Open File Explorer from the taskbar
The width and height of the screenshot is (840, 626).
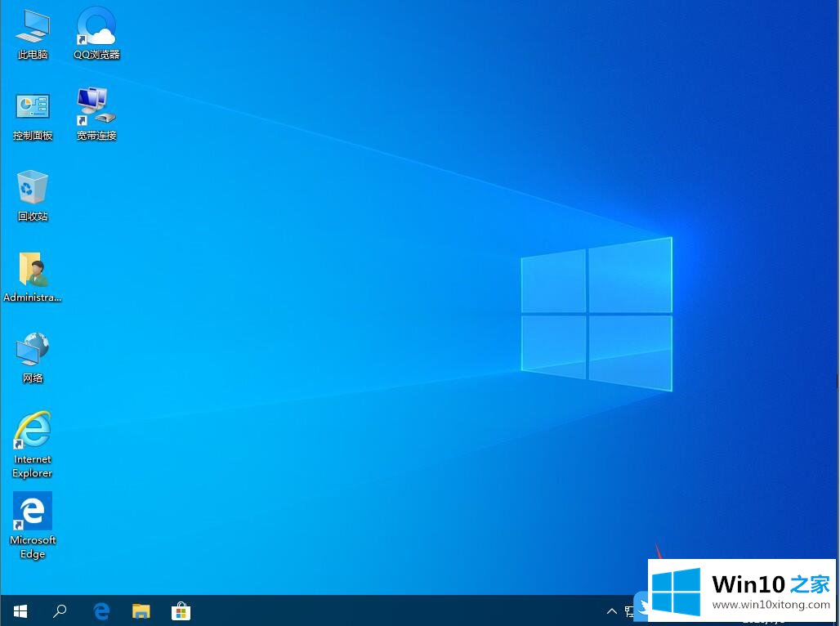click(x=141, y=610)
